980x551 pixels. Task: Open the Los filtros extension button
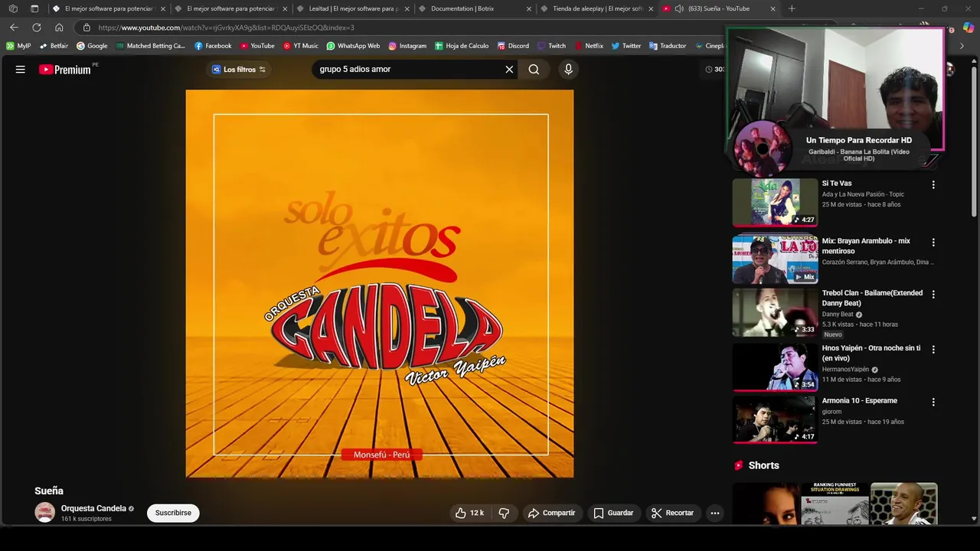click(x=239, y=70)
